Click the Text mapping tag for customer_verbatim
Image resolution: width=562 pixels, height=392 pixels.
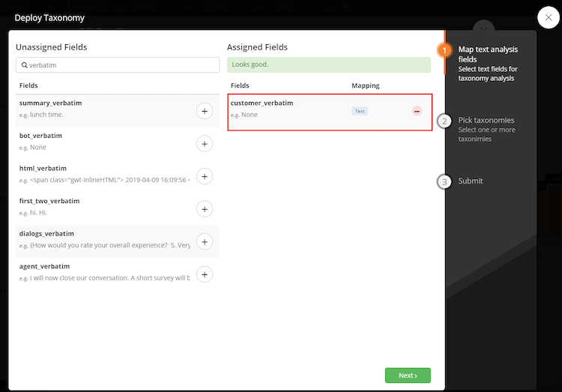coord(360,111)
